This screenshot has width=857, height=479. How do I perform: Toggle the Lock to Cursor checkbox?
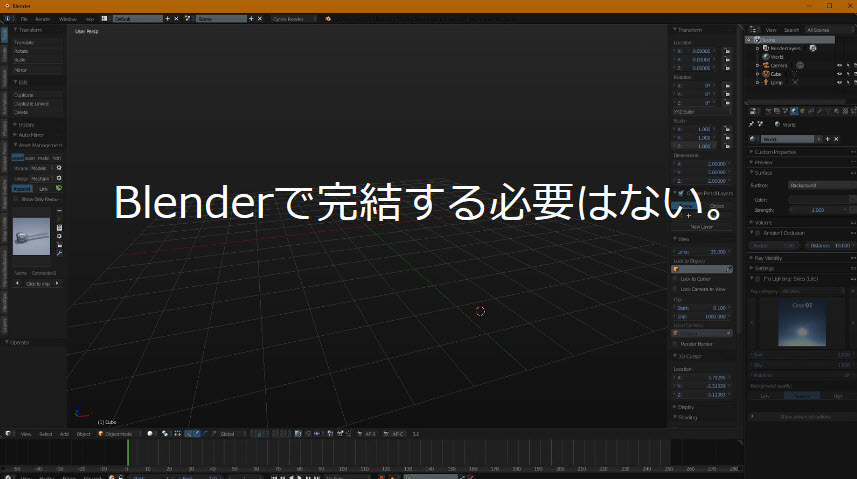676,279
